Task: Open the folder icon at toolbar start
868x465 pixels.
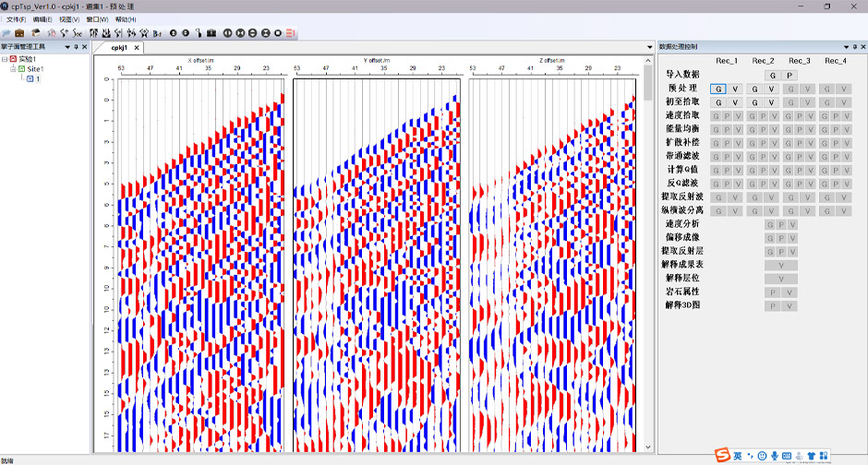Action: pyautogui.click(x=6, y=32)
